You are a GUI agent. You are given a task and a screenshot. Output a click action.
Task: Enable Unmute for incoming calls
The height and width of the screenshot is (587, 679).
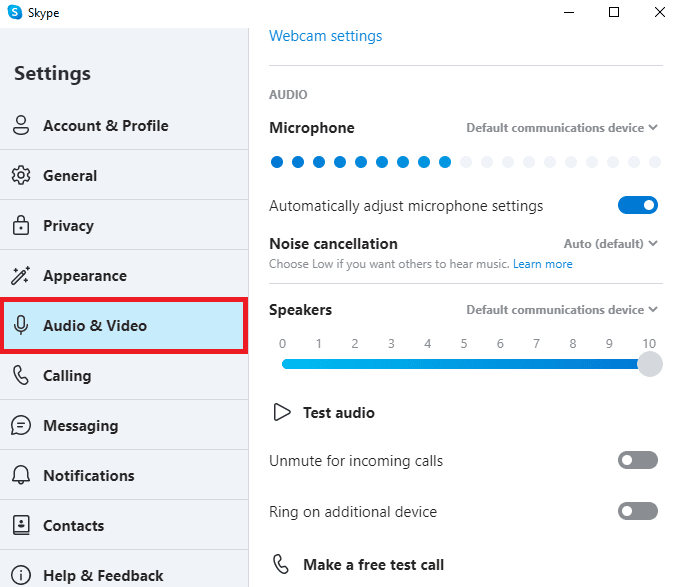tap(637, 460)
